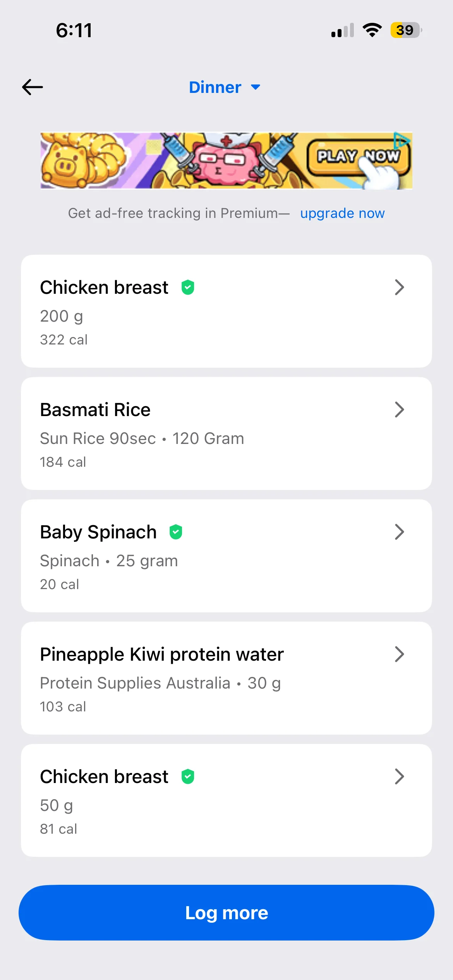453x980 pixels.
Task: Open Baby Spinach details chevron
Action: (x=399, y=532)
